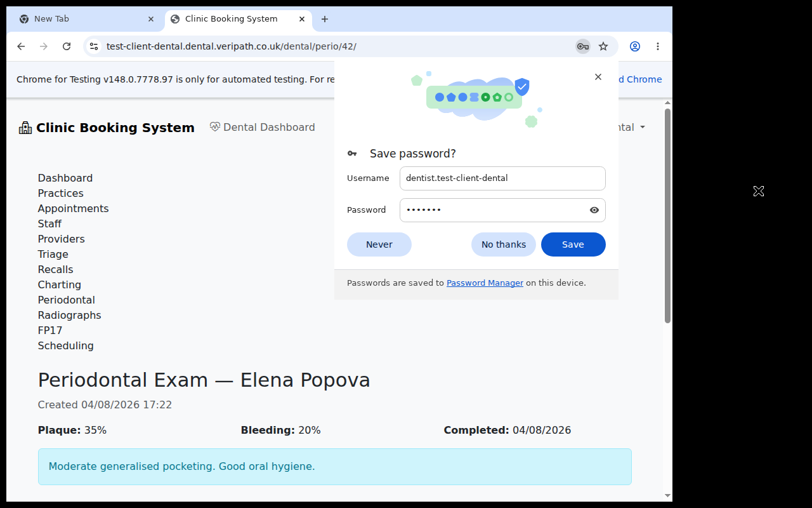
Task: Bookmark this page with the star icon
Action: click(x=603, y=46)
